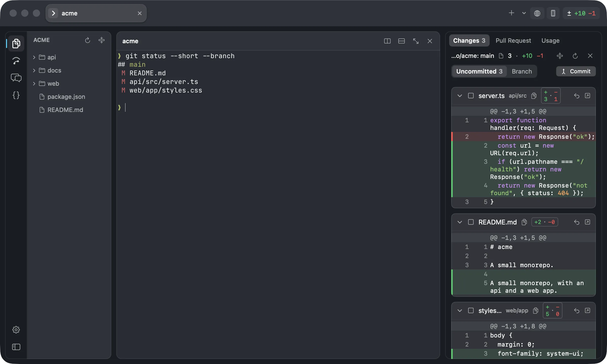The image size is (607, 364).
Task: Click the Commit button
Action: [x=576, y=72]
